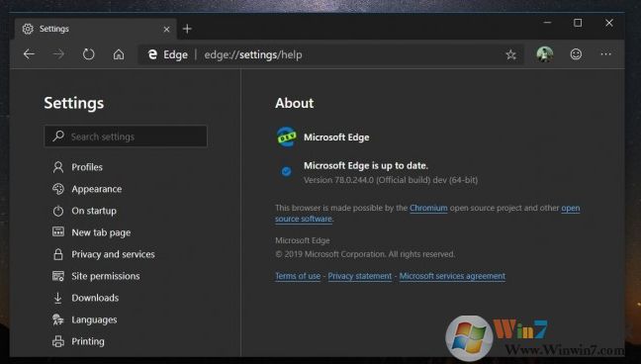Screen dimensions: 641x364
Task: Close the Edge window
Action: tap(609, 23)
